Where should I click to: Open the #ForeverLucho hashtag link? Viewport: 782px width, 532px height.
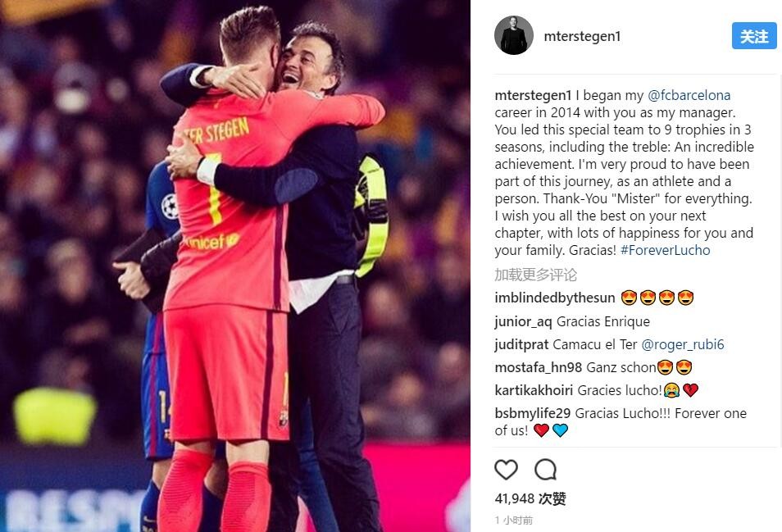tap(666, 250)
